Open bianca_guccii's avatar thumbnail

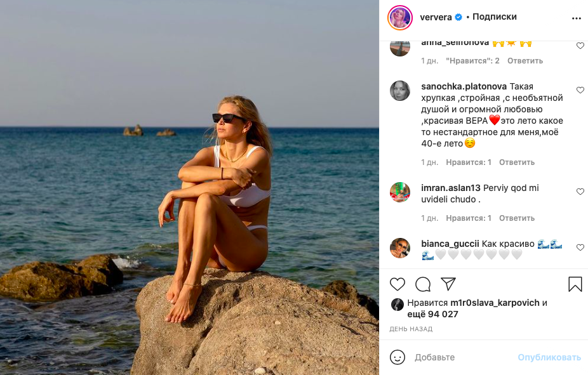[400, 248]
